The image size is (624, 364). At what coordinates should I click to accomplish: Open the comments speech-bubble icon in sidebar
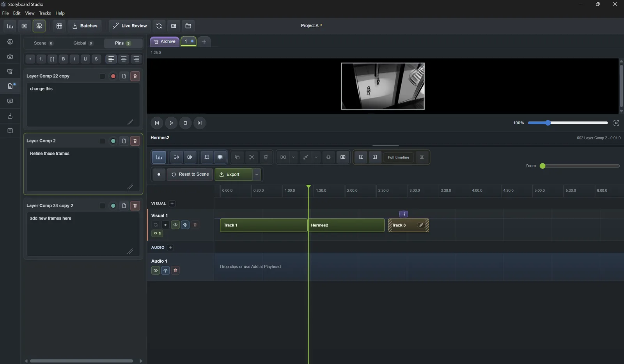click(x=10, y=101)
